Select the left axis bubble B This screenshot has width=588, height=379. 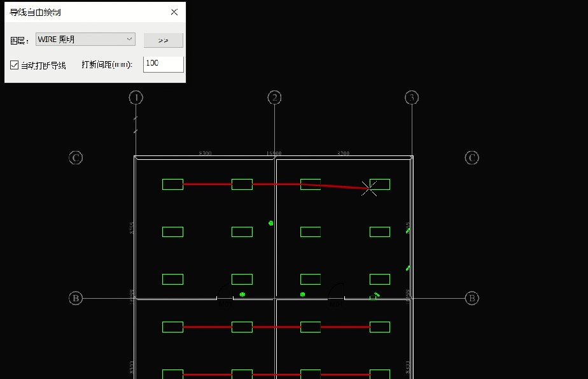point(76,298)
